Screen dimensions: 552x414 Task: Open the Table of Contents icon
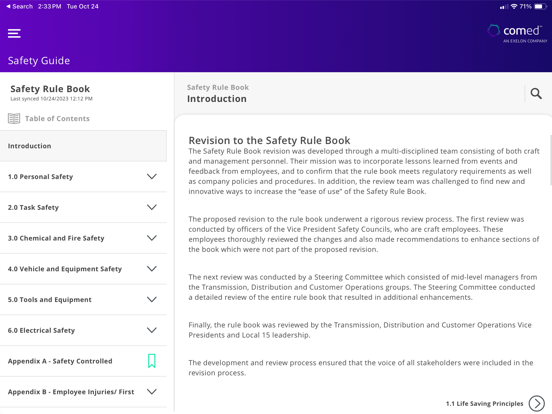pyautogui.click(x=14, y=119)
